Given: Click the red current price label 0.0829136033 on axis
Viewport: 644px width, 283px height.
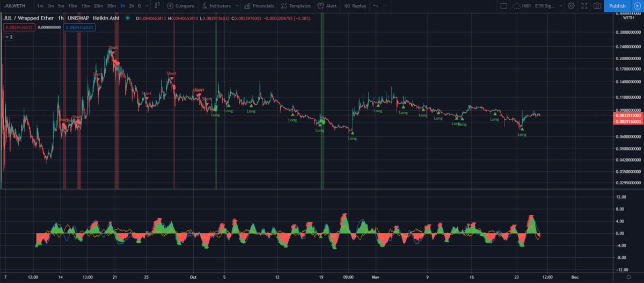Looking at the screenshot, I should 628,122.
